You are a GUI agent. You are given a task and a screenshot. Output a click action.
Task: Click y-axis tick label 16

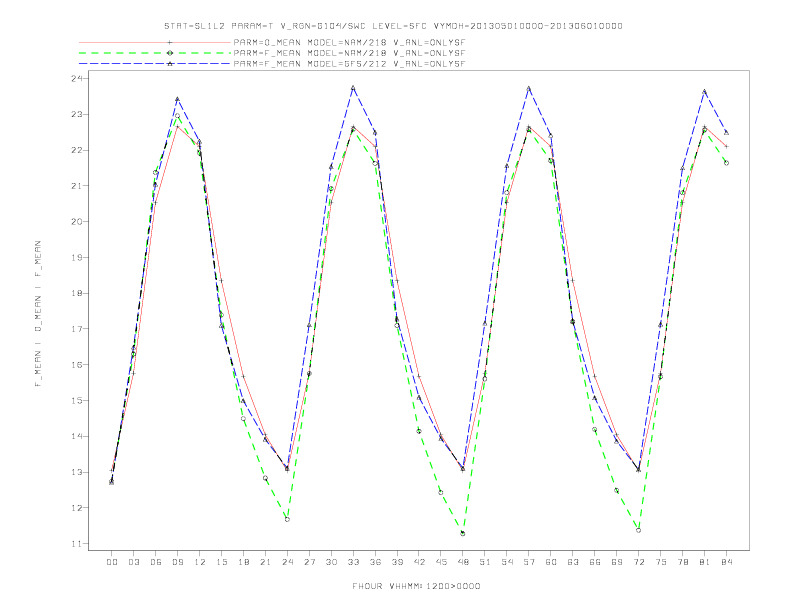pos(76,365)
